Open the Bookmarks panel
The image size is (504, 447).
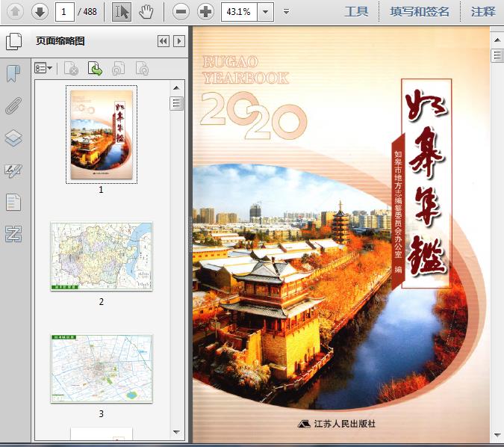[13, 73]
